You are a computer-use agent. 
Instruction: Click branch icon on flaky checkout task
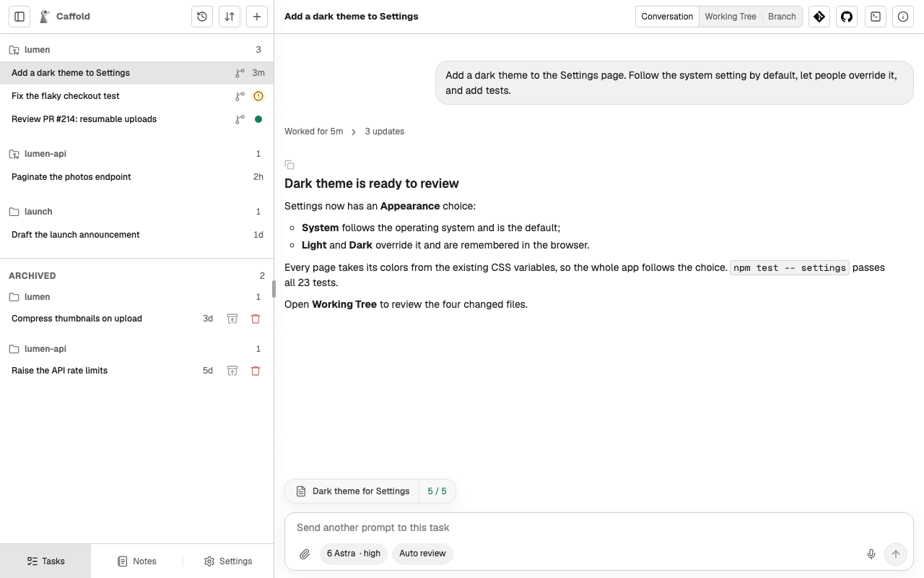(x=240, y=96)
